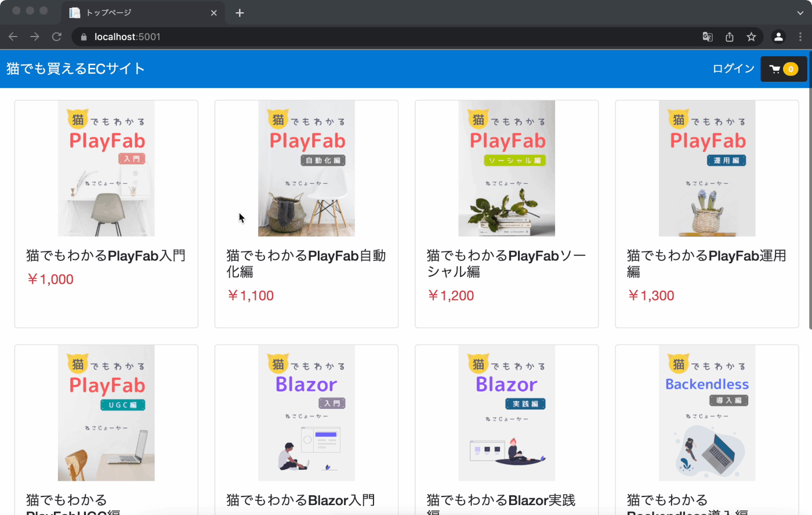Click title 猫でもわかるPlayFab自動化編

pos(306,264)
